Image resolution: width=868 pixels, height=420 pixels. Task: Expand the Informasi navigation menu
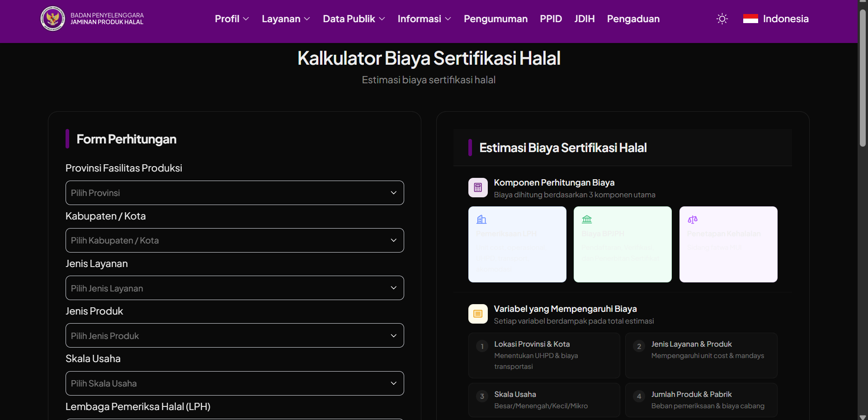point(425,19)
